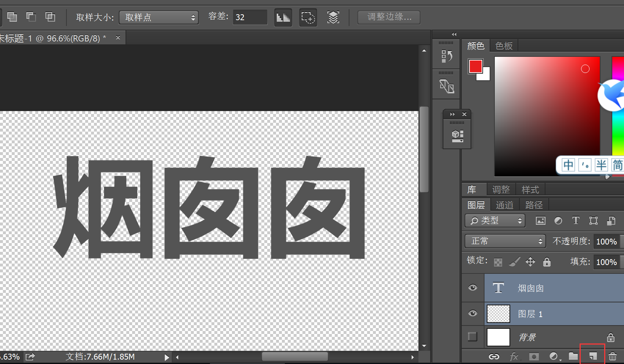The width and height of the screenshot is (624, 364).
Task: Toggle the contiguous selection option icon
Action: 308,17
